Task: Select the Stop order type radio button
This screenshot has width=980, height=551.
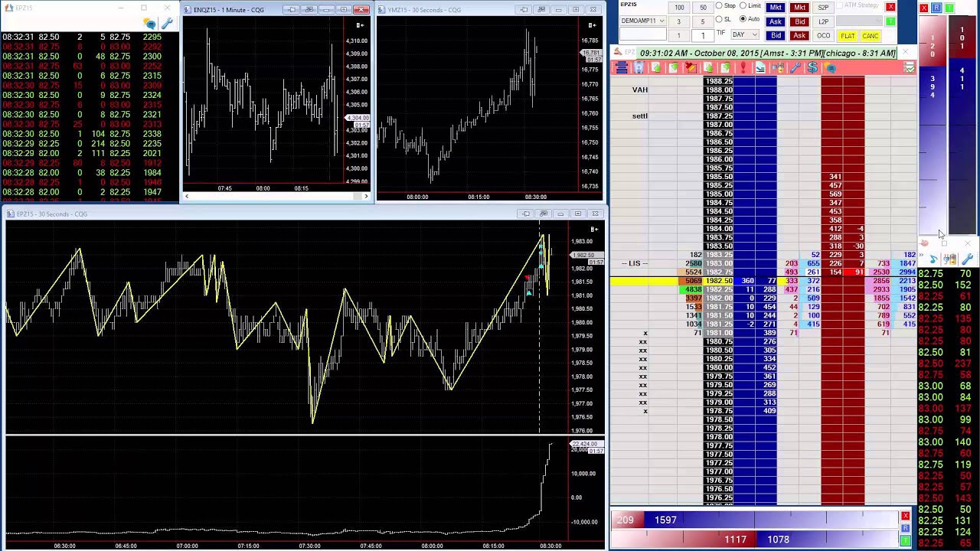Action: (x=719, y=5)
